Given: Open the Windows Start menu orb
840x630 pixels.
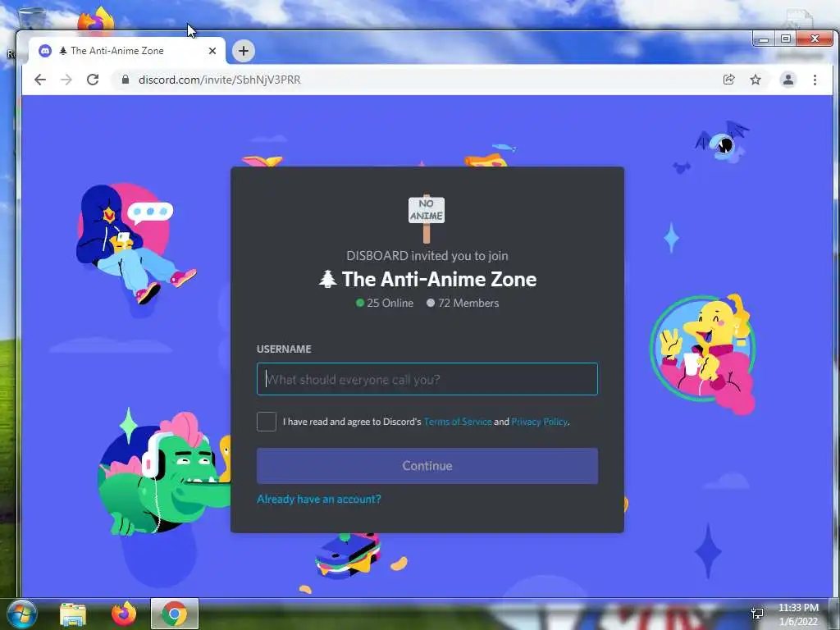Looking at the screenshot, I should [x=21, y=614].
